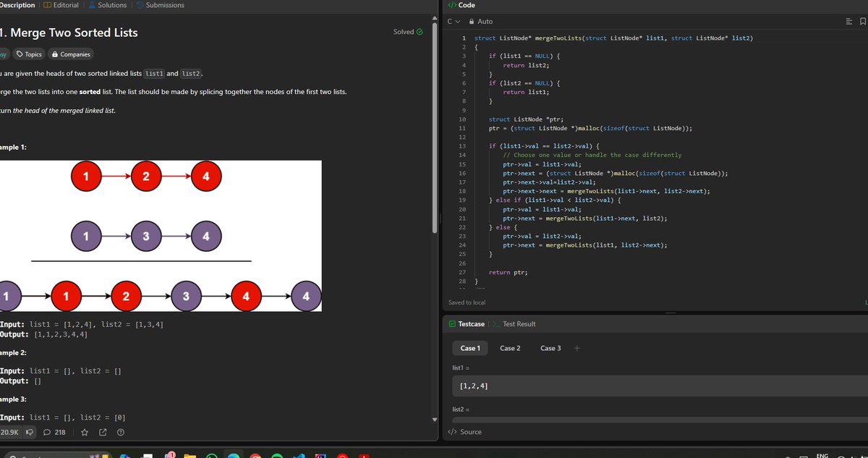
Task: Click the example 1 linked list image
Action: [x=161, y=236]
